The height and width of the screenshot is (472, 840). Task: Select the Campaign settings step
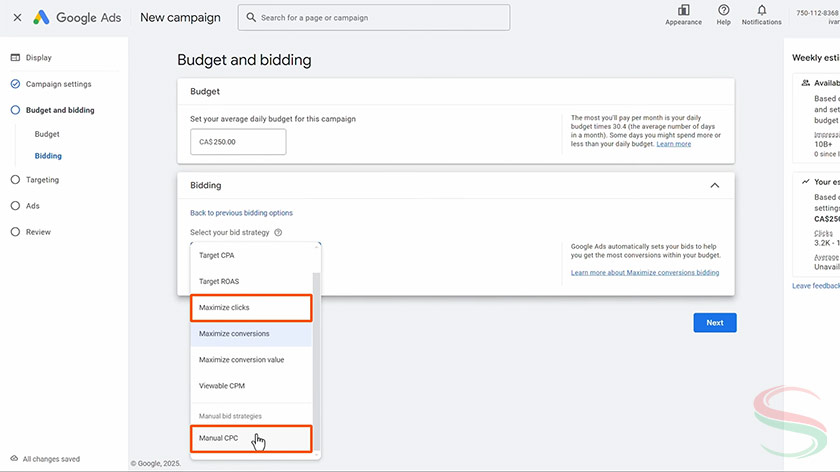58,84
